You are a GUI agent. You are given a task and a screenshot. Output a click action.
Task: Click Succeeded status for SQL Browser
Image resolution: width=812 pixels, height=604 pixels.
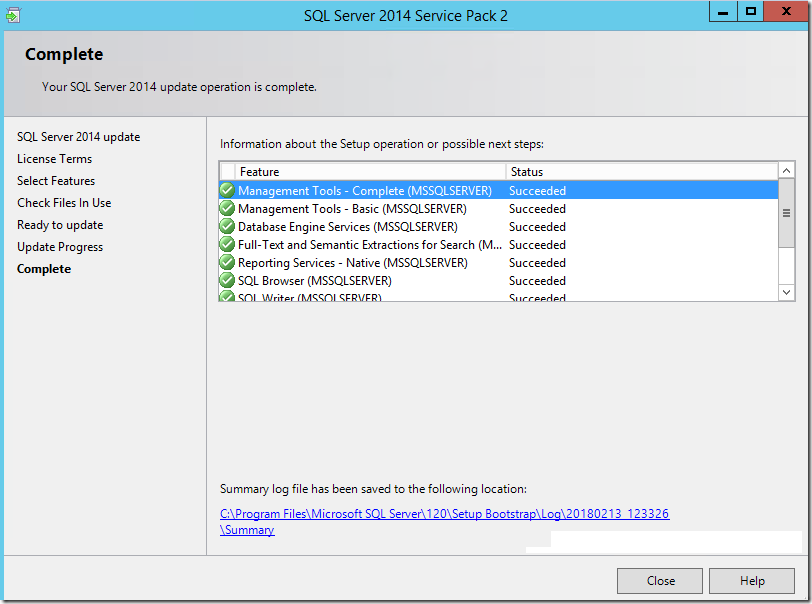(x=537, y=280)
